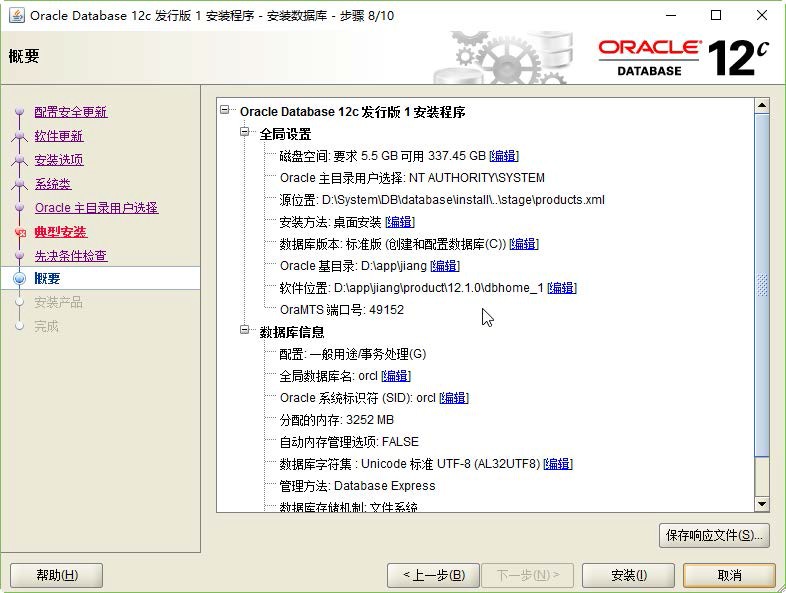The width and height of the screenshot is (786, 593).
Task: Edit the 磁盘空间 setting via its 编辑 link
Action: pyautogui.click(x=504, y=156)
